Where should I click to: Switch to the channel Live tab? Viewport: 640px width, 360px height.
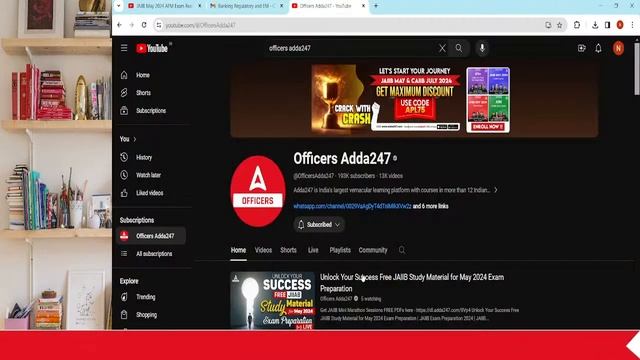click(313, 250)
